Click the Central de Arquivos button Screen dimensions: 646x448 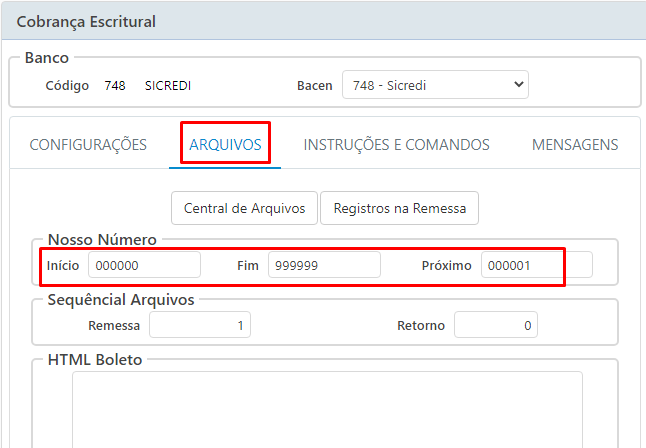244,208
